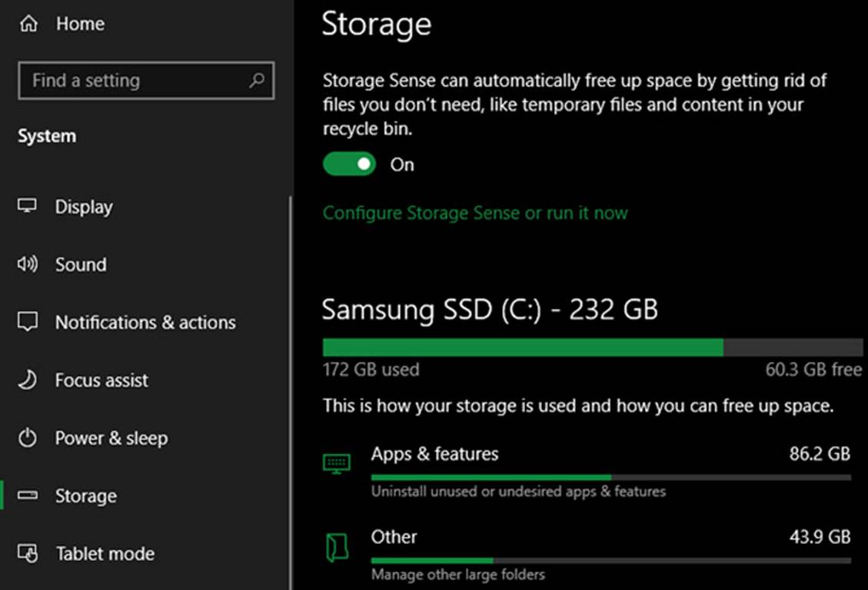The image size is (868, 590).
Task: Click Configure Storage Sense or run it now
Action: tap(475, 213)
